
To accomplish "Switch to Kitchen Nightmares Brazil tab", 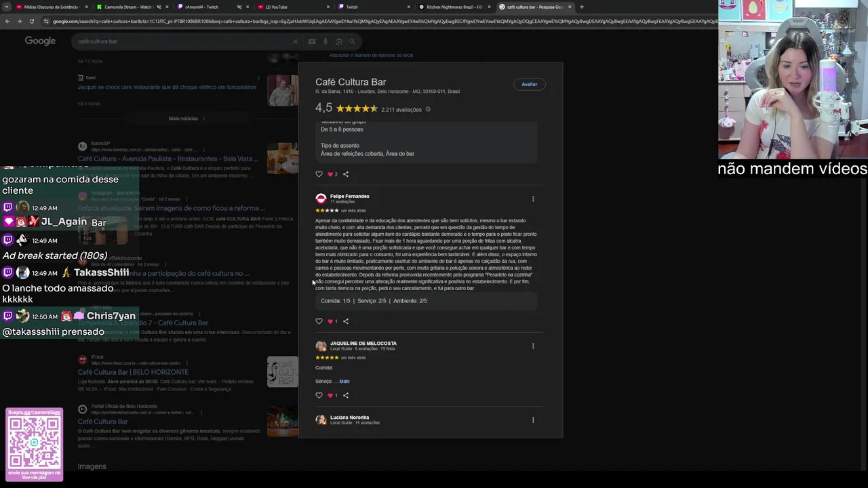I will 454,7.
